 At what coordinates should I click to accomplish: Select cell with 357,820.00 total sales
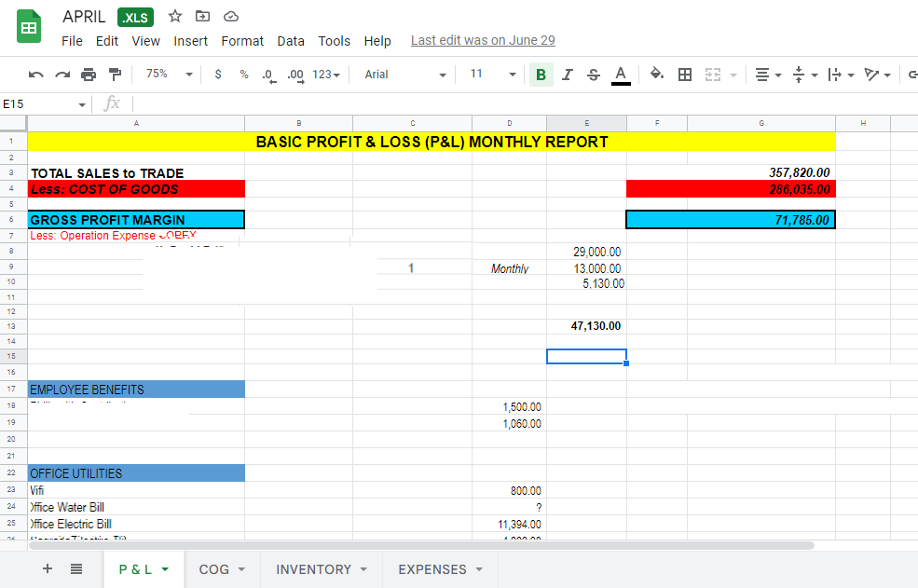click(x=761, y=172)
